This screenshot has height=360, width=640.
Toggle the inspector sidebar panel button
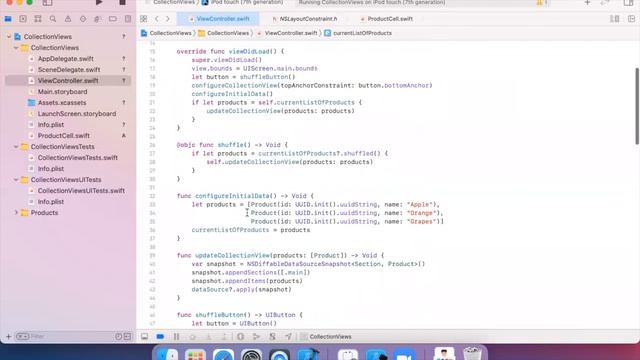click(x=629, y=2)
